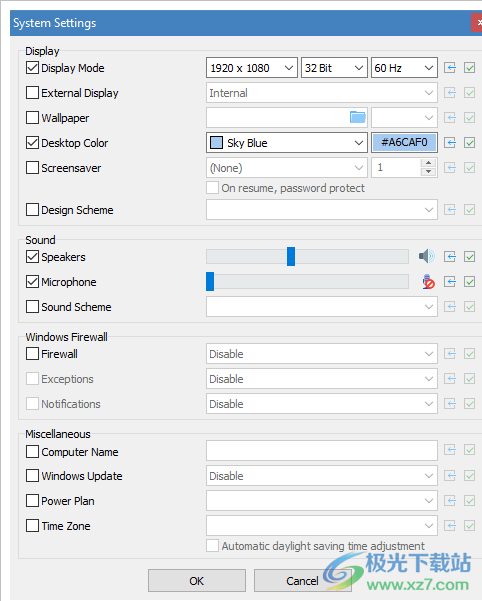Image resolution: width=482 pixels, height=601 pixels.
Task: Tick the Computer Name checkbox
Action: [x=32, y=452]
